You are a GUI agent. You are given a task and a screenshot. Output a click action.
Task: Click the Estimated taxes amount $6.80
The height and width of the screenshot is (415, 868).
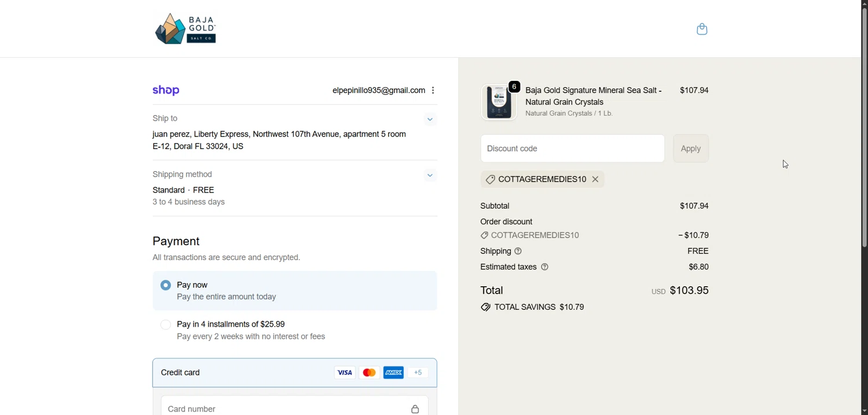click(699, 267)
